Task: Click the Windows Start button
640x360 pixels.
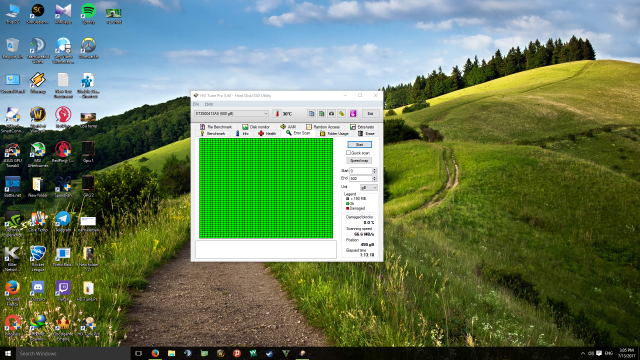Action: tap(7, 353)
